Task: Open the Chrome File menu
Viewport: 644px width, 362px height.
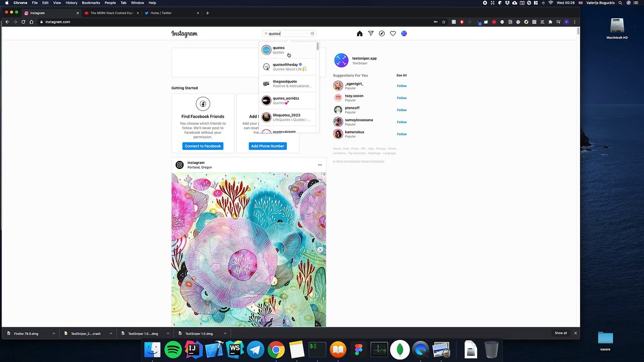Action: (35, 3)
